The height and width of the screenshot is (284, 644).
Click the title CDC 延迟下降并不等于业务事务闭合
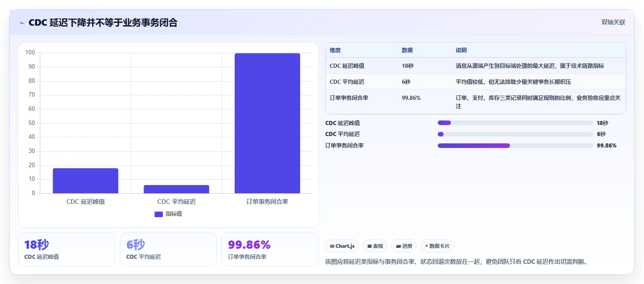(103, 22)
